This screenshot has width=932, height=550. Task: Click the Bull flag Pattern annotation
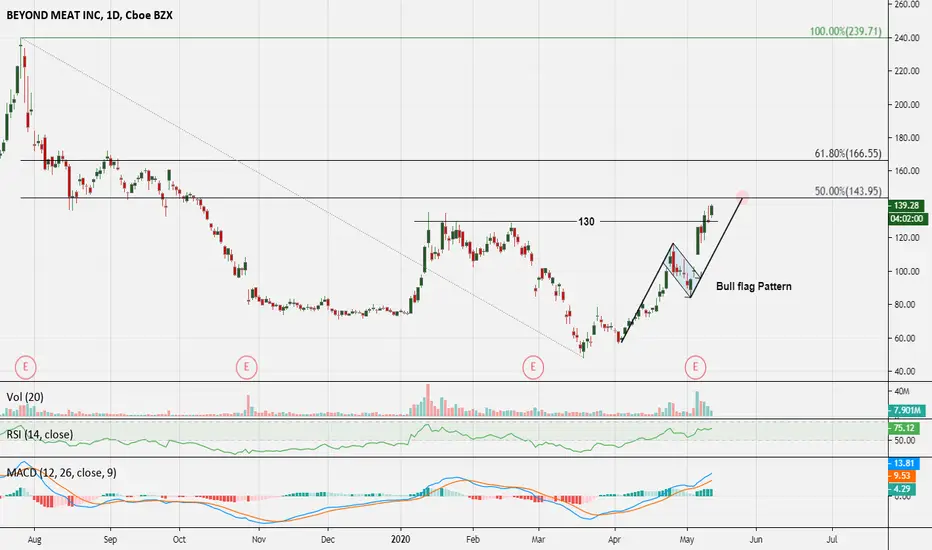(x=754, y=287)
